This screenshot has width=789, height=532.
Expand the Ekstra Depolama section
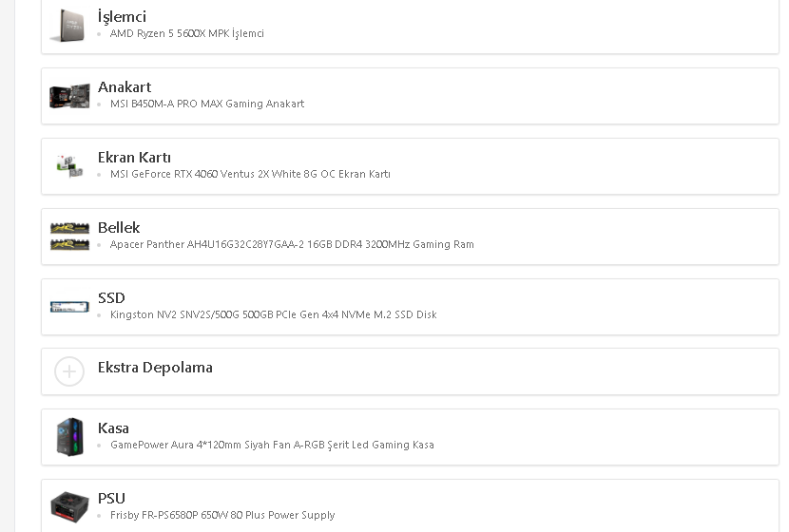click(x=155, y=368)
